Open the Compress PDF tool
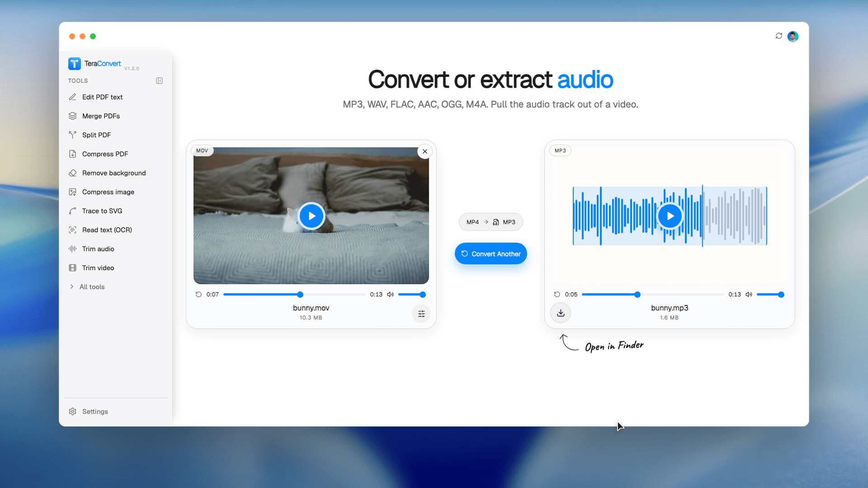This screenshot has height=488, width=868. point(105,154)
